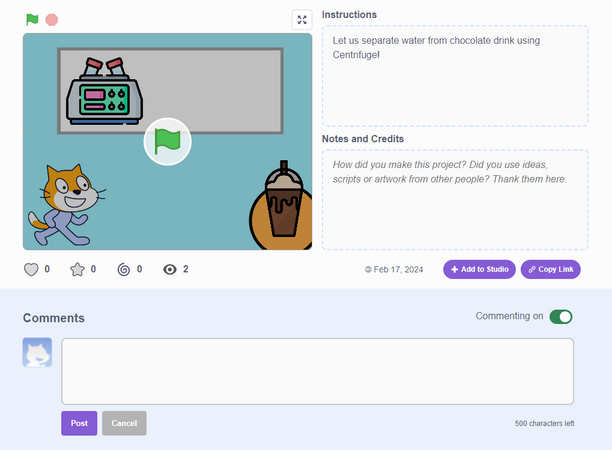Click the Instructions heading

(349, 15)
